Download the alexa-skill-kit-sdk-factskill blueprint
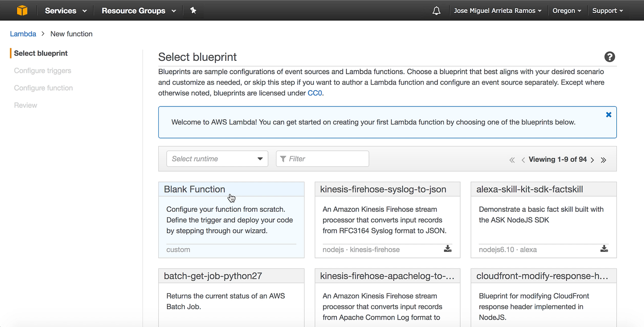 click(604, 249)
